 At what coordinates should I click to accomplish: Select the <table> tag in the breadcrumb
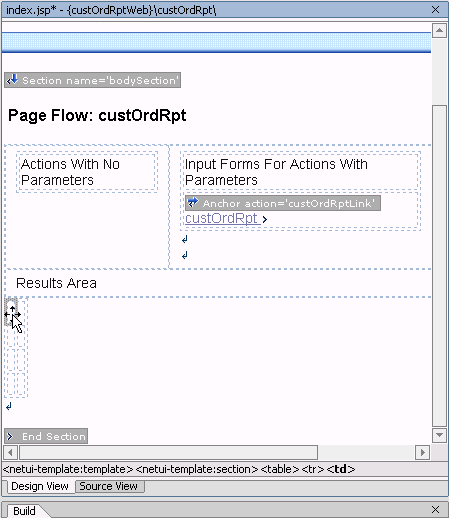pyautogui.click(x=280, y=469)
